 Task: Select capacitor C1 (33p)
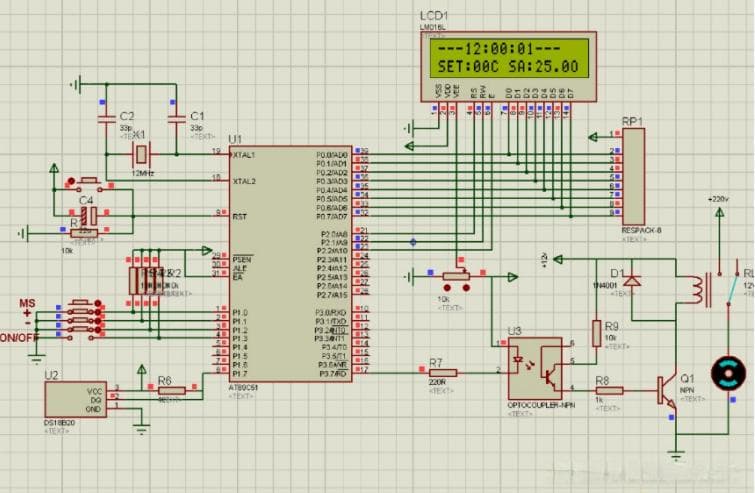click(x=176, y=118)
